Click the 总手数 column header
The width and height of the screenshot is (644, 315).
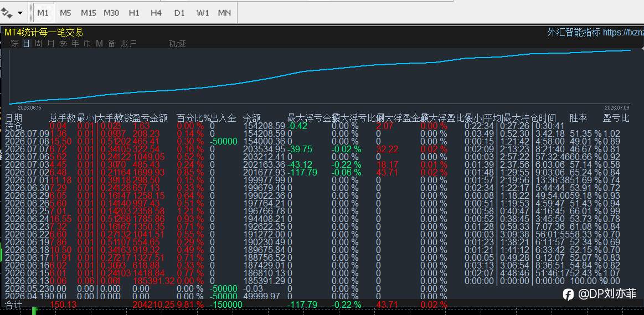63,118
